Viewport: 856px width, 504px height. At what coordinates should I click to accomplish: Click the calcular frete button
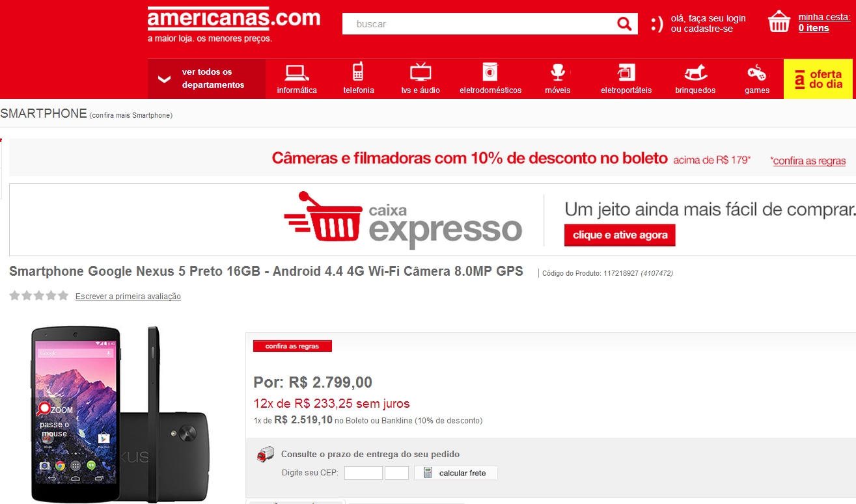[456, 473]
